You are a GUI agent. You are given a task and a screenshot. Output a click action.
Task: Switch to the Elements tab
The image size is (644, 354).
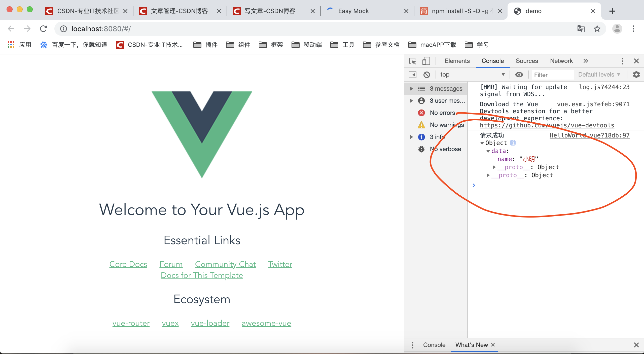click(x=457, y=61)
